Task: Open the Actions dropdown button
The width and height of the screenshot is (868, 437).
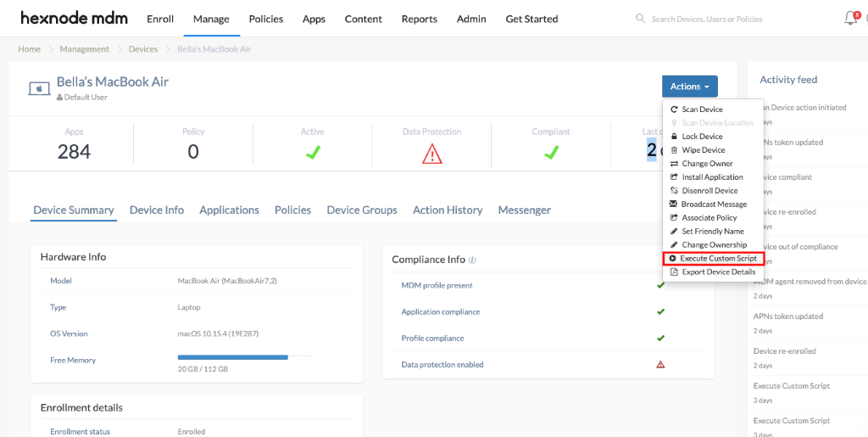Action: pos(690,87)
